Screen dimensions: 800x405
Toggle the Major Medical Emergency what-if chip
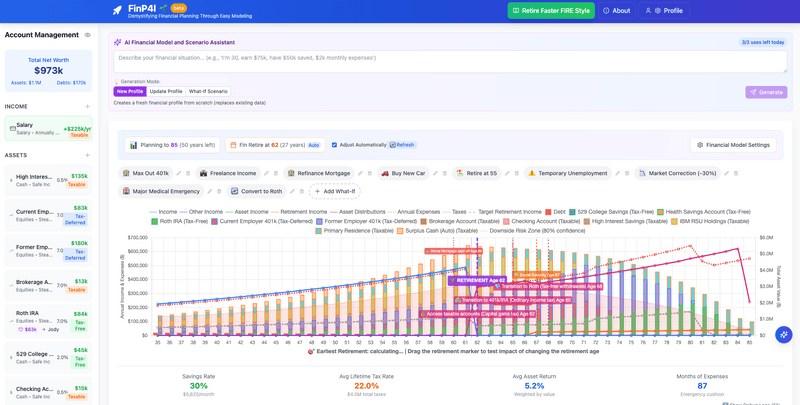[161, 191]
